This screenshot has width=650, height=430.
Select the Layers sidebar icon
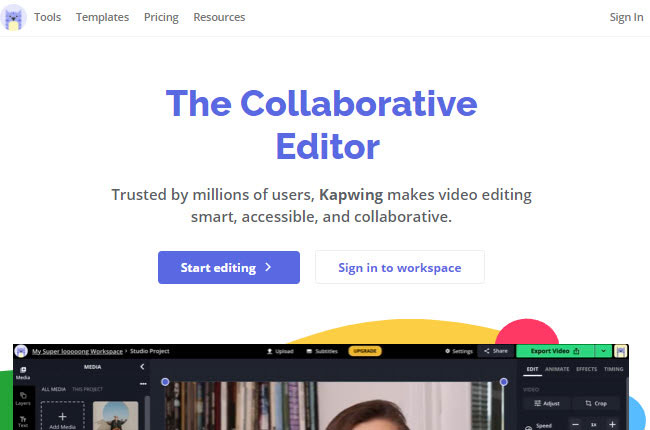point(23,398)
